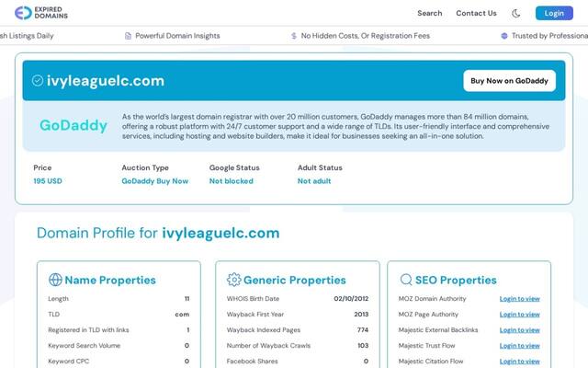Screen dimensions: 588x368
Task: Click the verified checkmark icon beside ivyleaguelc.com
Action: pos(38,80)
